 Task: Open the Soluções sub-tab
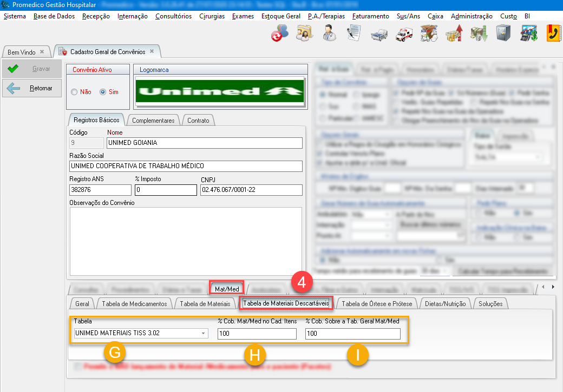click(x=490, y=304)
